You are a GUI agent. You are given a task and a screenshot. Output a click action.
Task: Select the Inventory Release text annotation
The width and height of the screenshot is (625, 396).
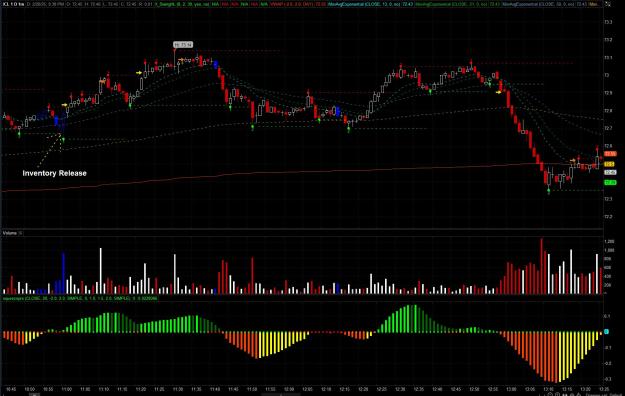(55, 173)
